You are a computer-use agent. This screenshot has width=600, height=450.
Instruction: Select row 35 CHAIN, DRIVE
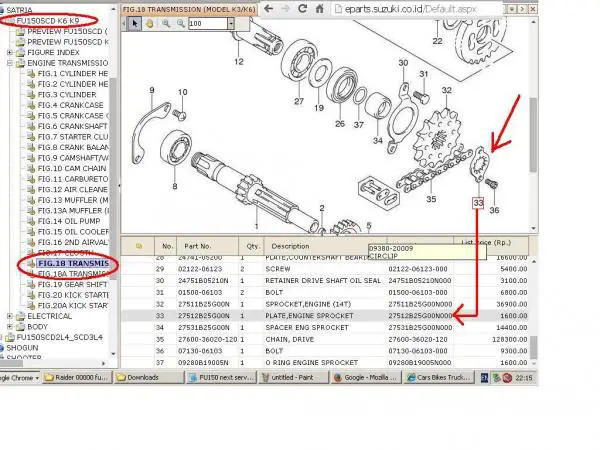[x=325, y=339]
